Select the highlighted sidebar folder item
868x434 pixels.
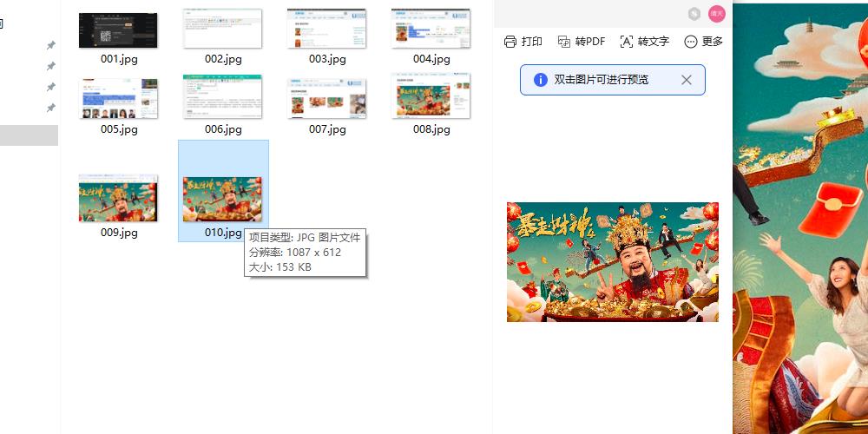coord(29,135)
